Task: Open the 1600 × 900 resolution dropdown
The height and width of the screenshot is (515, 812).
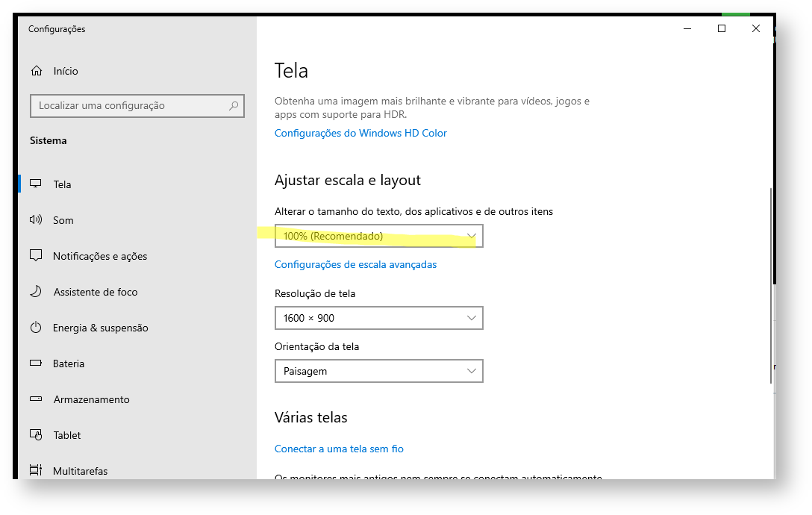Action: tap(378, 318)
